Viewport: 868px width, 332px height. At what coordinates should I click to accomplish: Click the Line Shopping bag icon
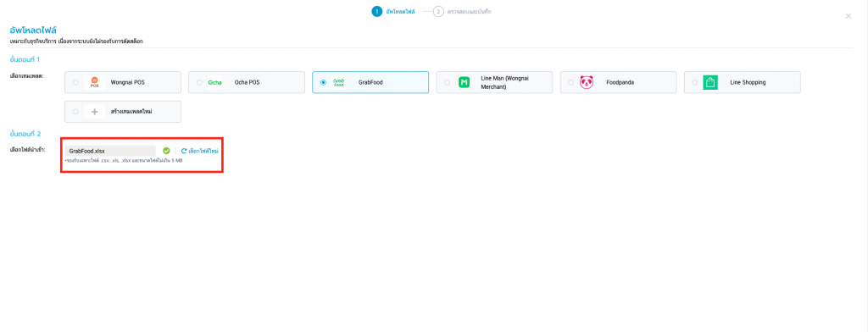[710, 82]
